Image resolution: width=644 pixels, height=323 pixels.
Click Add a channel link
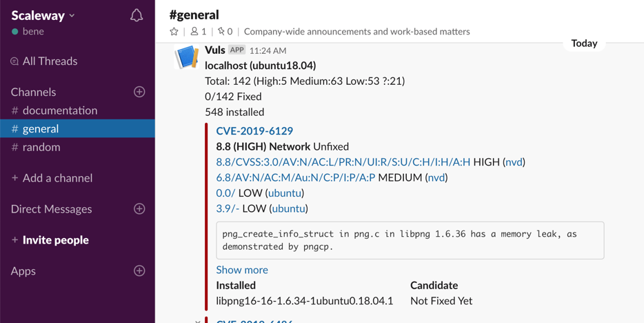click(57, 178)
